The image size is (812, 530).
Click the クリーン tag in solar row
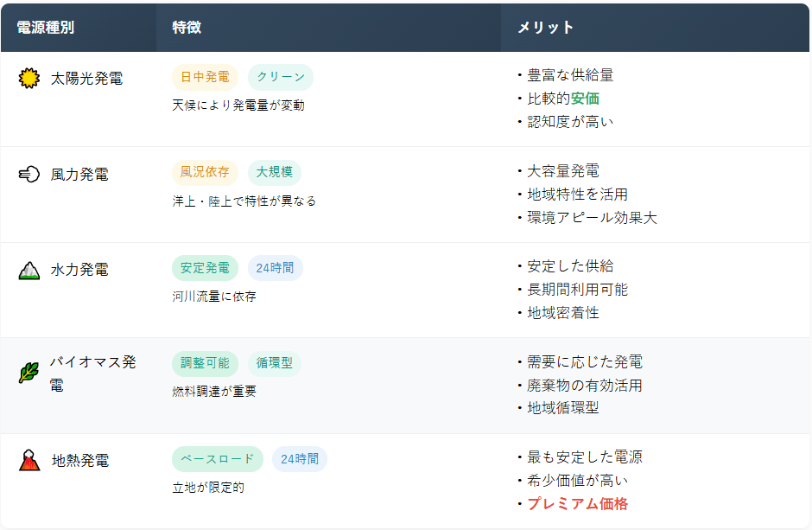[x=280, y=77]
